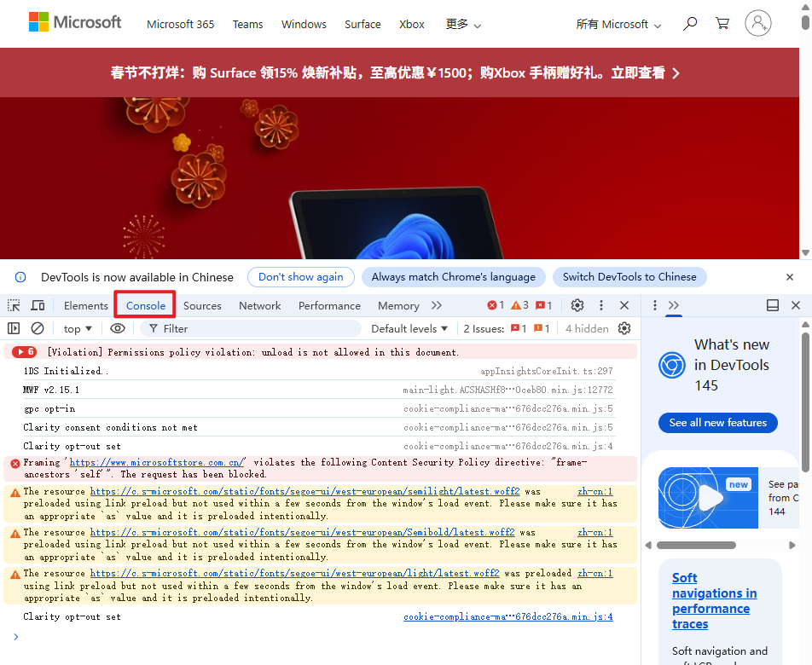Screen dimensions: 812x665
Task: Switch to the Memory tab
Action: (x=398, y=305)
